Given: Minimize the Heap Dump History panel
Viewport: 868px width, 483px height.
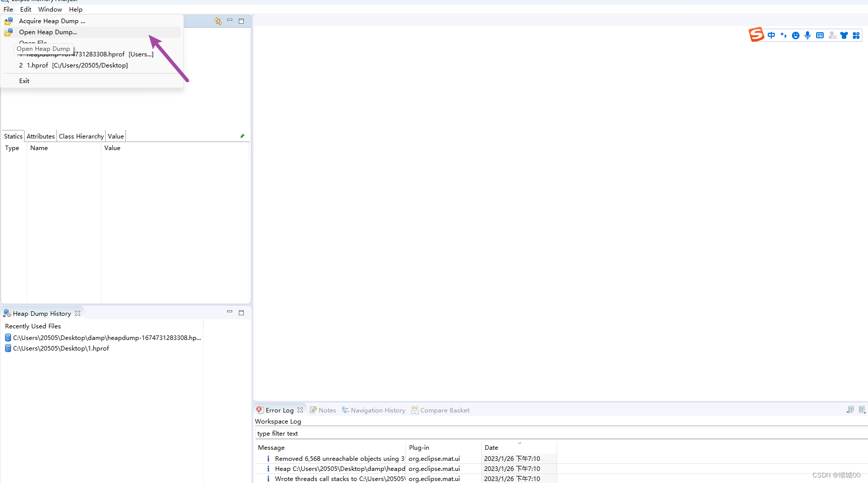Looking at the screenshot, I should tap(230, 312).
